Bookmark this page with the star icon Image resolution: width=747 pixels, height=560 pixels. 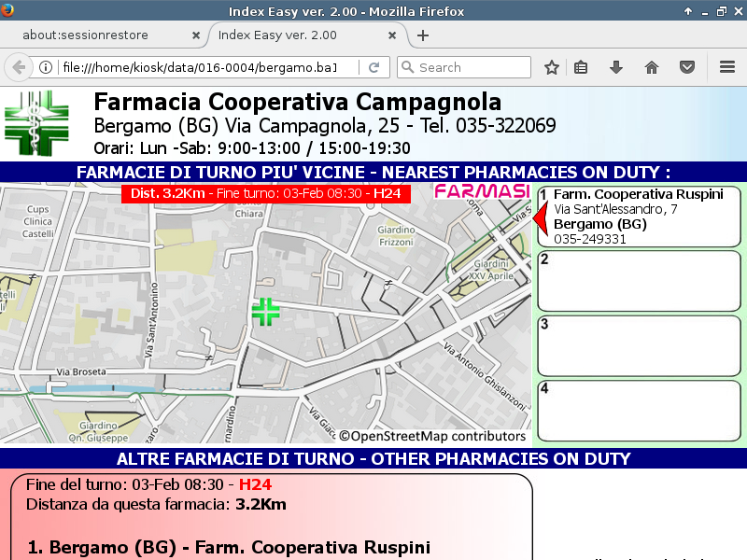(x=552, y=67)
